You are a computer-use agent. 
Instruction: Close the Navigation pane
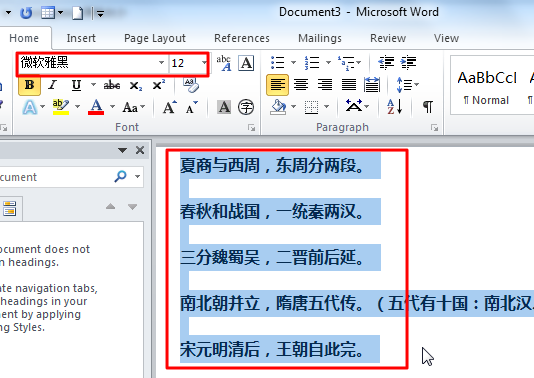[140, 150]
